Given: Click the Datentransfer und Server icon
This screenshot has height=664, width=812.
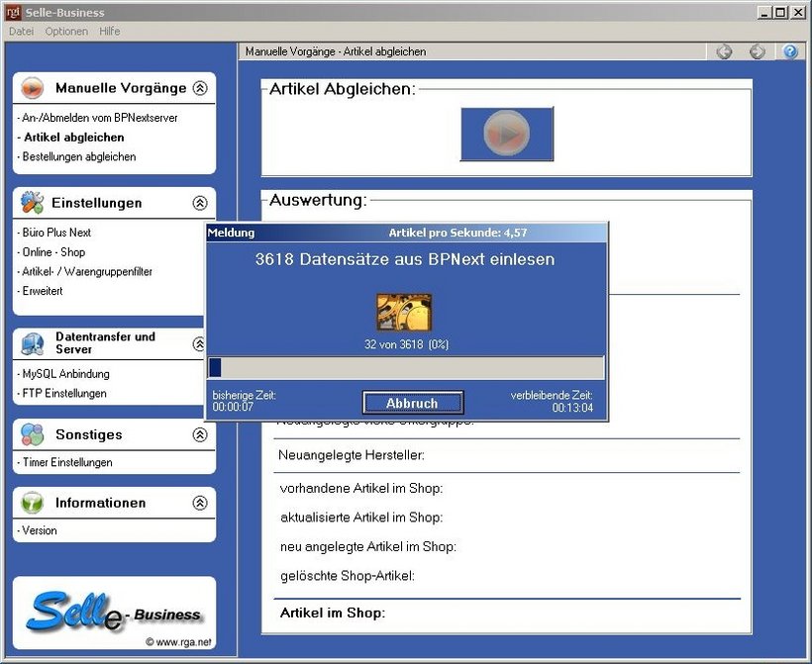Looking at the screenshot, I should (x=33, y=343).
